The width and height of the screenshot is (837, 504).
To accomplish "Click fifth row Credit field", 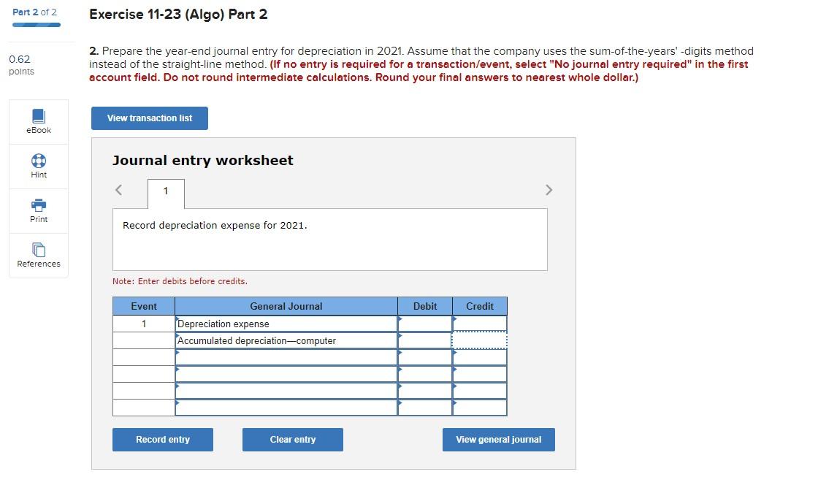I will [480, 391].
